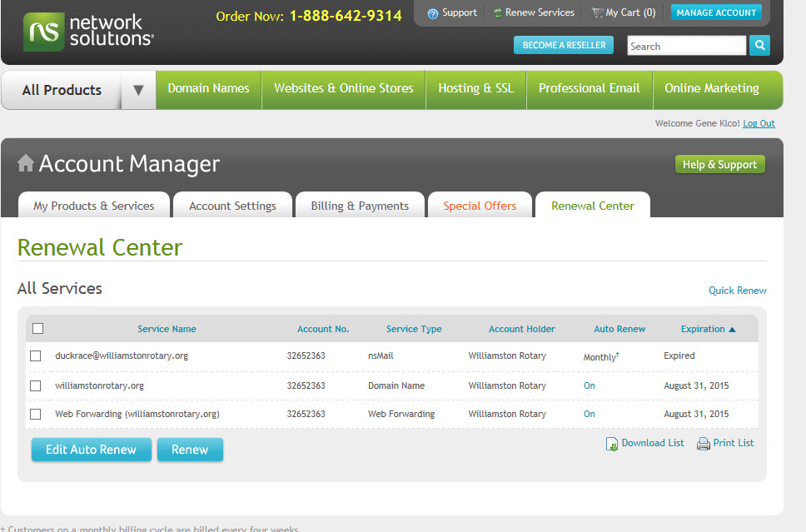
Task: Click the Account Manager home icon
Action: click(26, 163)
